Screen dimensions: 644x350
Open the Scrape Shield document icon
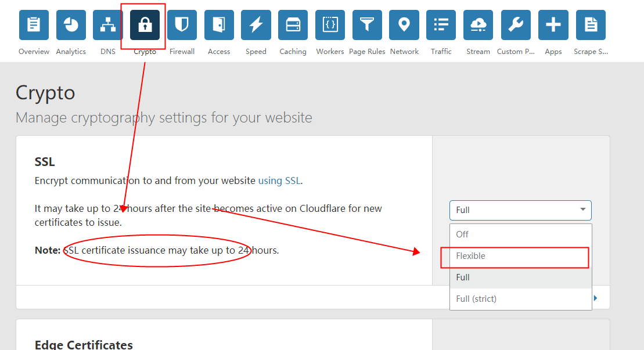[591, 25]
